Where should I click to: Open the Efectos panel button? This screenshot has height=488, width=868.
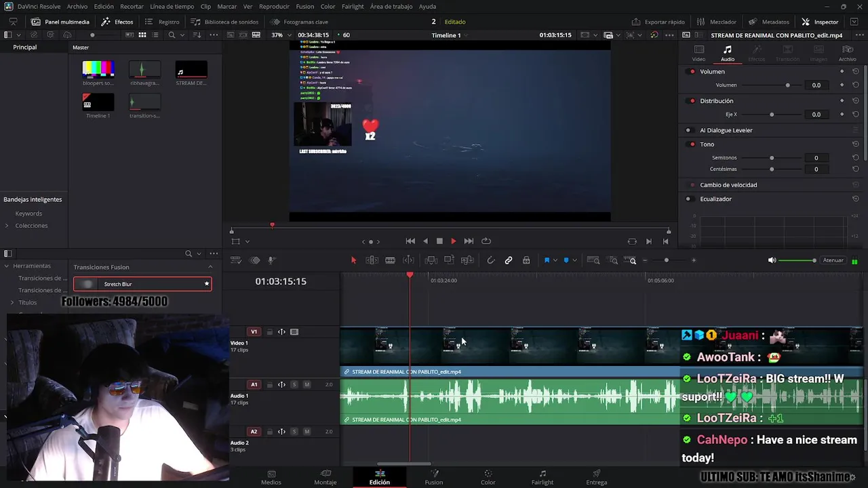coord(117,22)
